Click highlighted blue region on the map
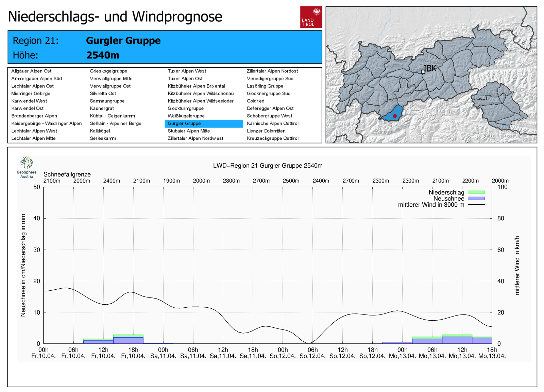The width and height of the screenshot is (544, 392). [x=391, y=114]
